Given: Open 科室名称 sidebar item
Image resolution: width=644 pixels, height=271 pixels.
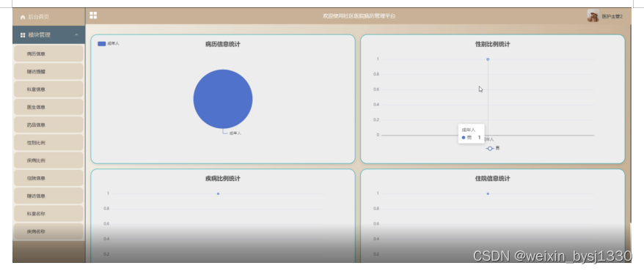Looking at the screenshot, I should (x=48, y=214).
